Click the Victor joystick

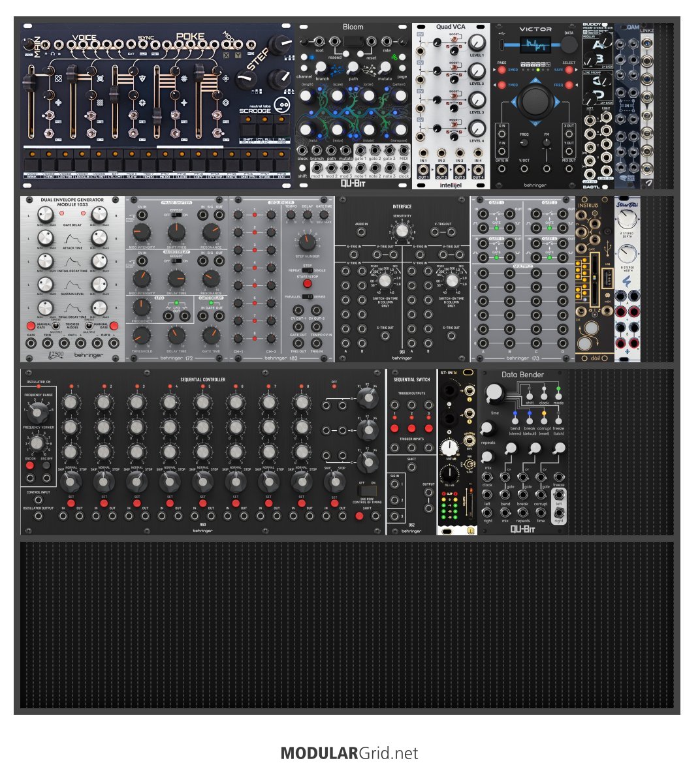click(x=535, y=102)
